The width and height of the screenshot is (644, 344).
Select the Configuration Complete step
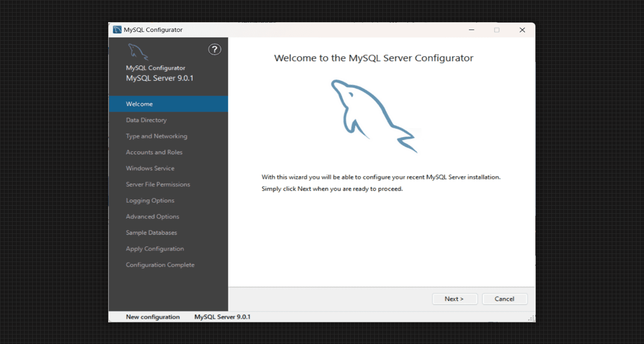159,265
